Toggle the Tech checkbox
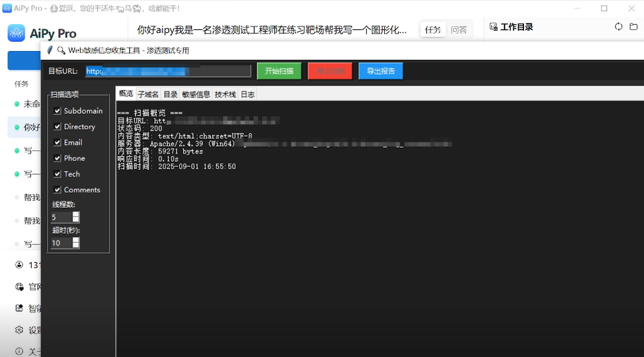The height and width of the screenshot is (357, 644). point(57,174)
